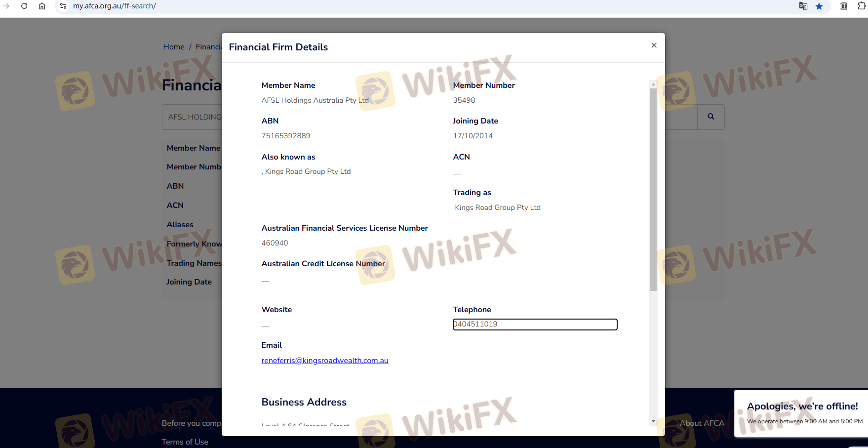868x448 pixels.
Task: Go to browser home page icon
Action: click(42, 6)
